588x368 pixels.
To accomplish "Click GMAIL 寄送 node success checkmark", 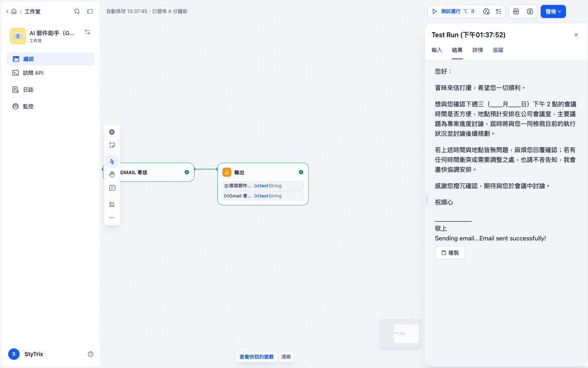I will click(187, 172).
